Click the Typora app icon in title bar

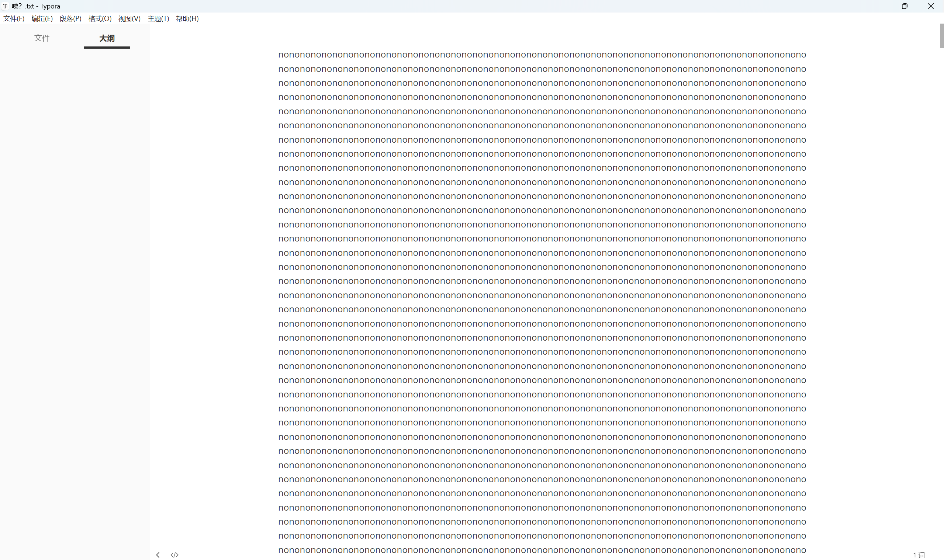pyautogui.click(x=5, y=6)
